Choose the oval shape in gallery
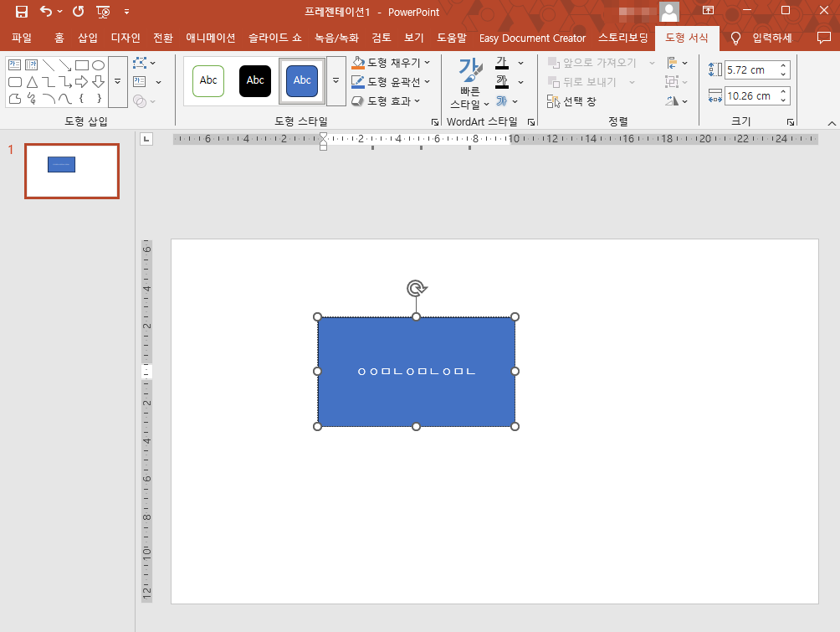The image size is (840, 632). pos(98,64)
